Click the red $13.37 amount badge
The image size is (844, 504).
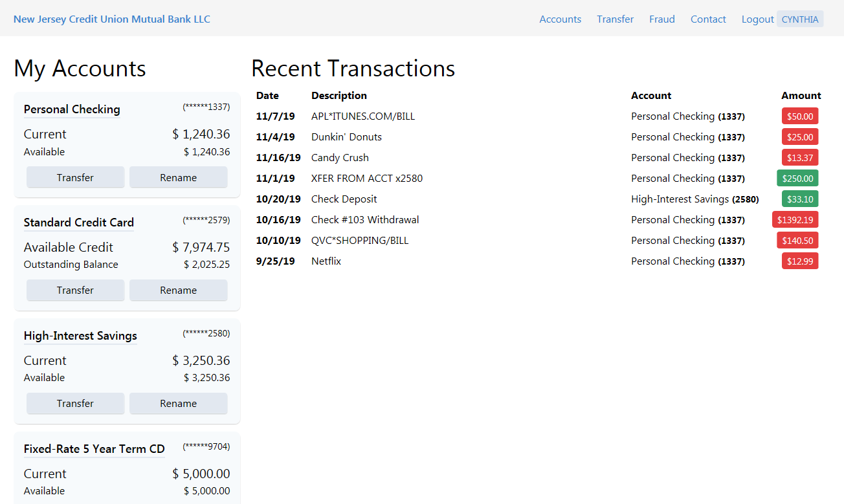pos(800,157)
